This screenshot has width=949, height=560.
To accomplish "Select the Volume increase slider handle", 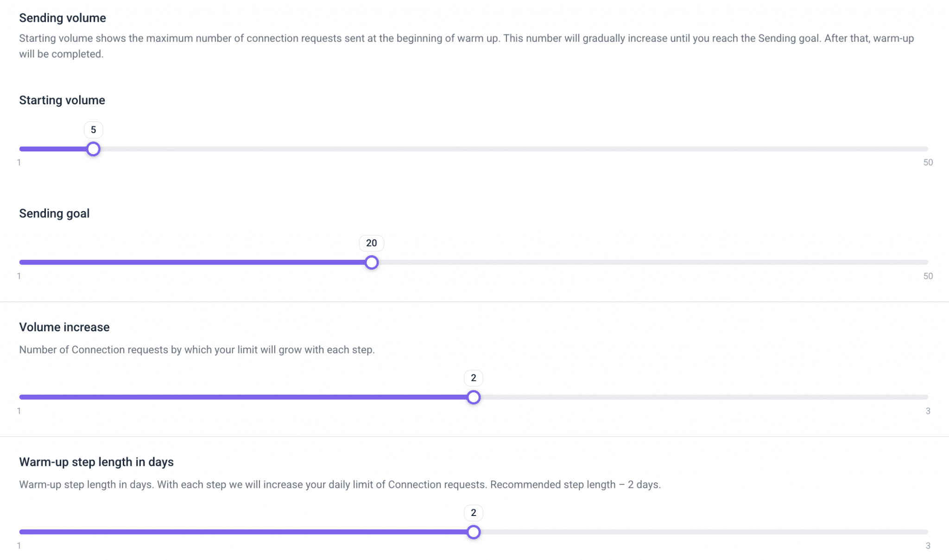I will tap(473, 396).
